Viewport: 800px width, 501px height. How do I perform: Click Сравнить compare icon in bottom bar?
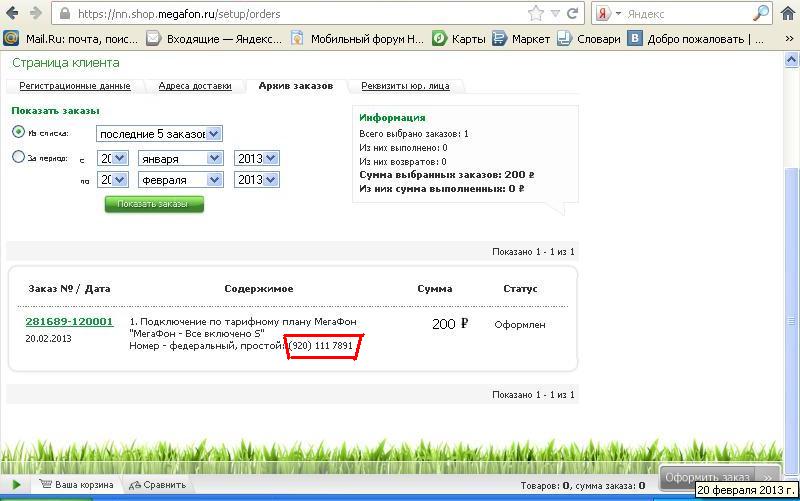[x=156, y=485]
